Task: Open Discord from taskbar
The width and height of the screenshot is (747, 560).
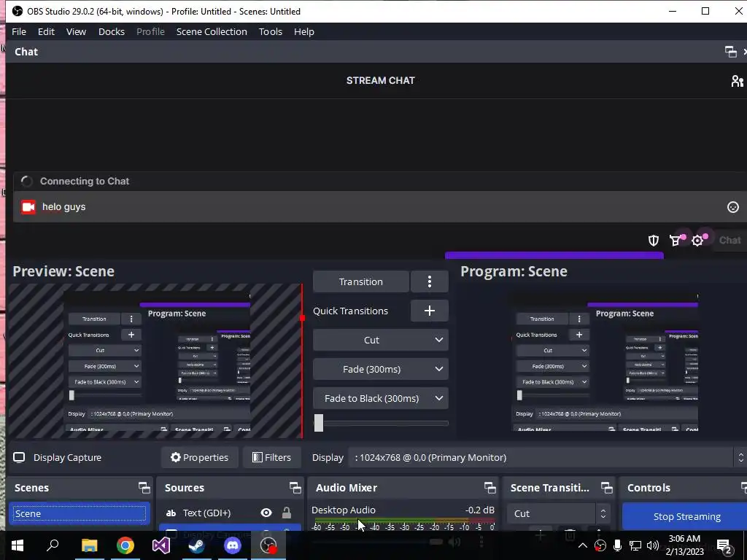Action: click(x=233, y=545)
